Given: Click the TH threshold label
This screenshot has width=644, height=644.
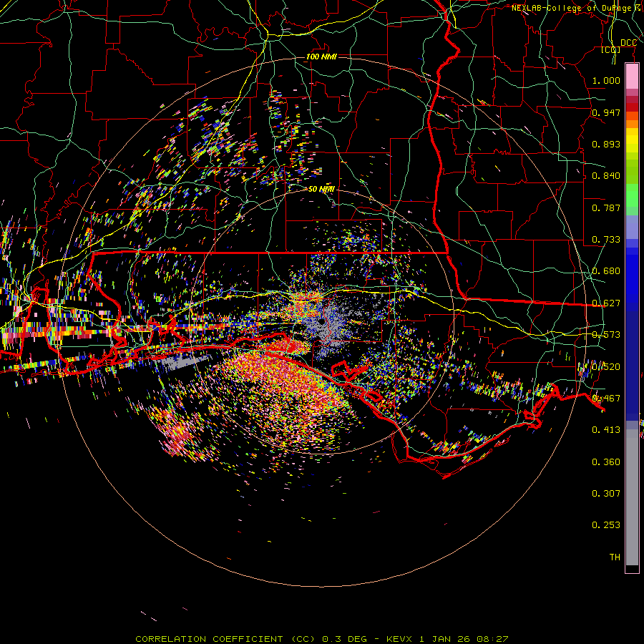Looking at the screenshot, I should click(615, 557).
